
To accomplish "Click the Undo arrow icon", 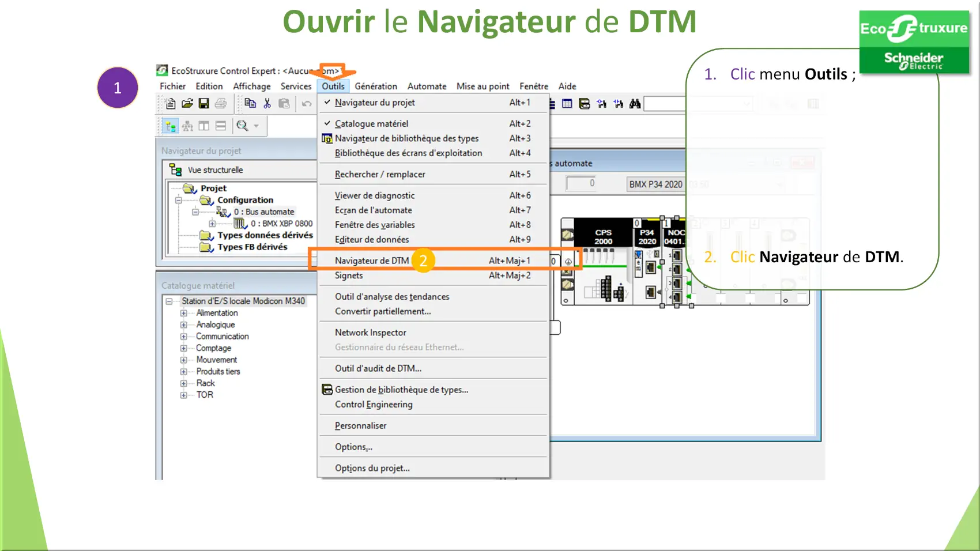I will pyautogui.click(x=307, y=104).
